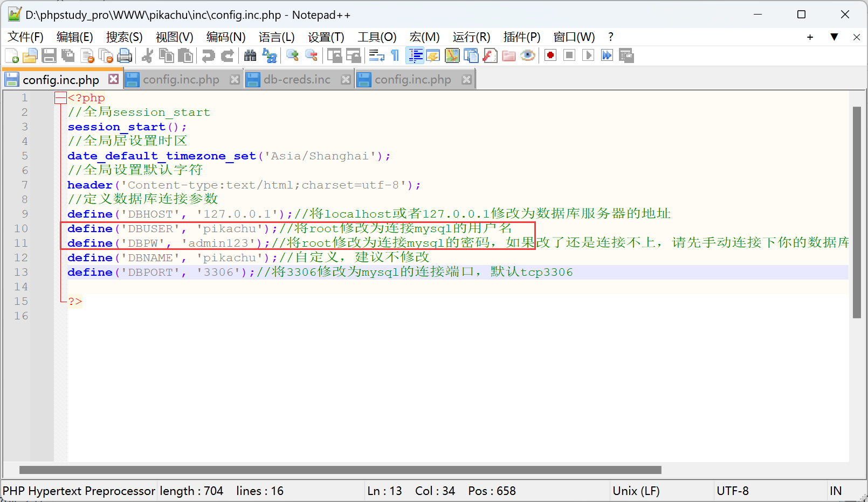Start macro recording with red dot
Screen dimensions: 868x502
(550, 55)
